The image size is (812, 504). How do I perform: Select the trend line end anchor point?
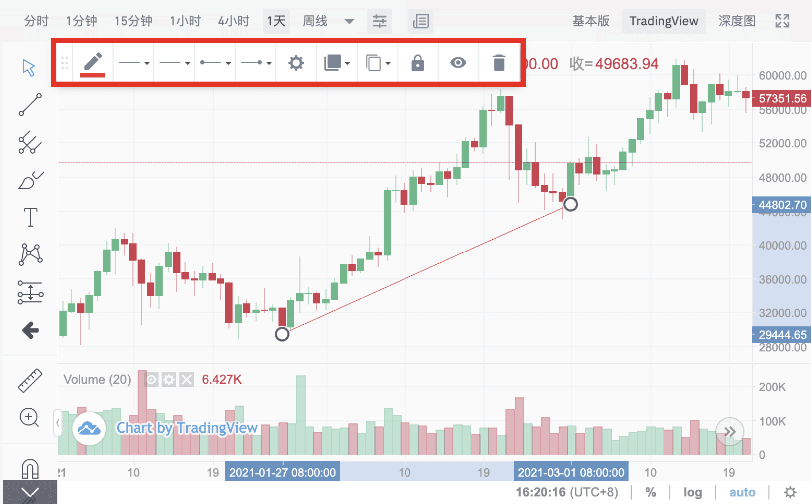coord(570,204)
